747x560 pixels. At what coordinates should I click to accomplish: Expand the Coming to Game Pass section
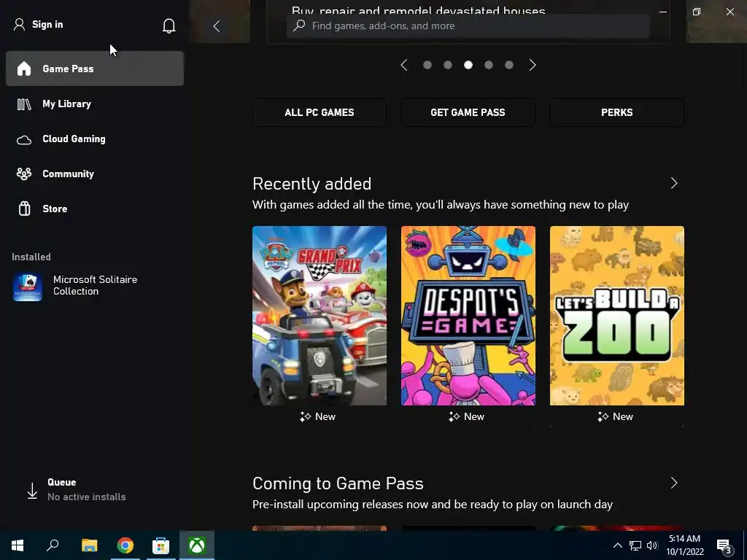point(673,483)
